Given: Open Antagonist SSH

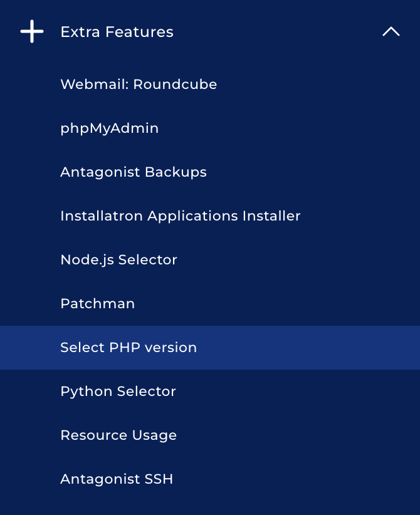Looking at the screenshot, I should click(117, 479).
